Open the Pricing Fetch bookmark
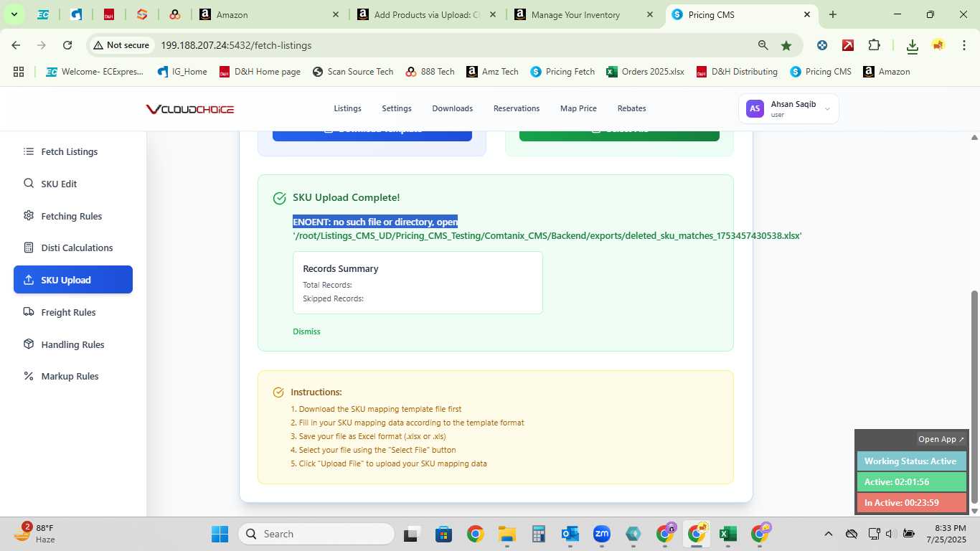 [563, 72]
